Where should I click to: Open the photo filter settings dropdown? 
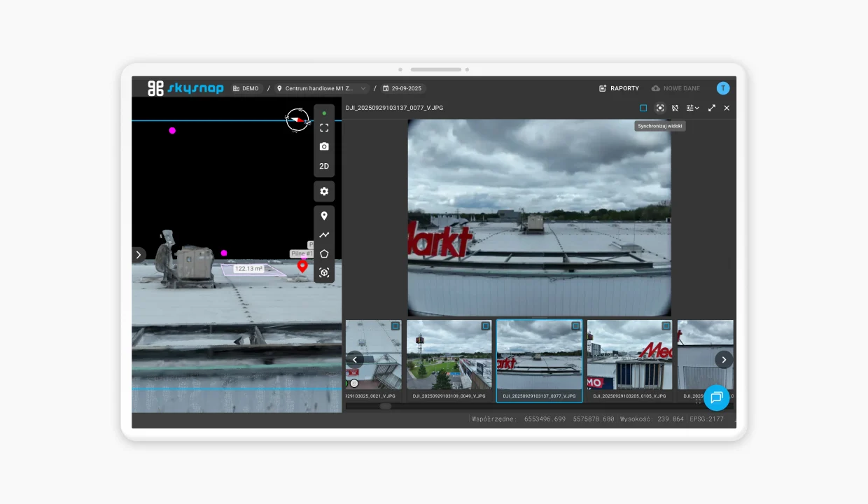693,108
